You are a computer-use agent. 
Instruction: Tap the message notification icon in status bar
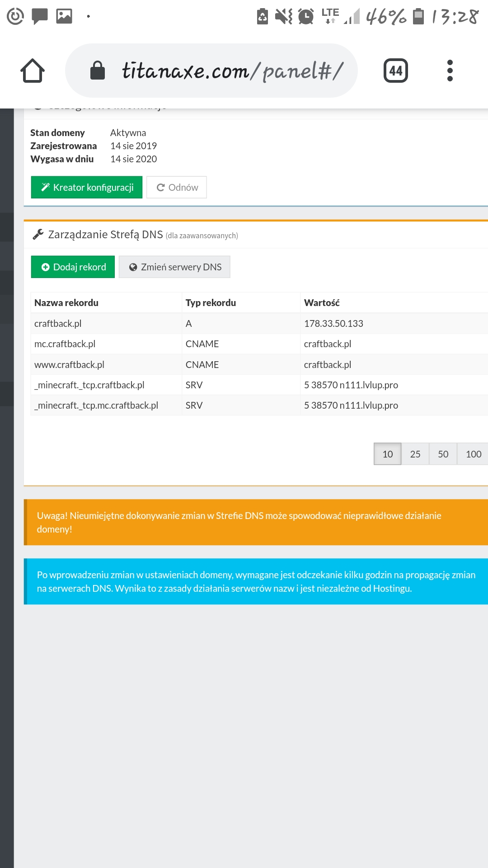point(40,16)
